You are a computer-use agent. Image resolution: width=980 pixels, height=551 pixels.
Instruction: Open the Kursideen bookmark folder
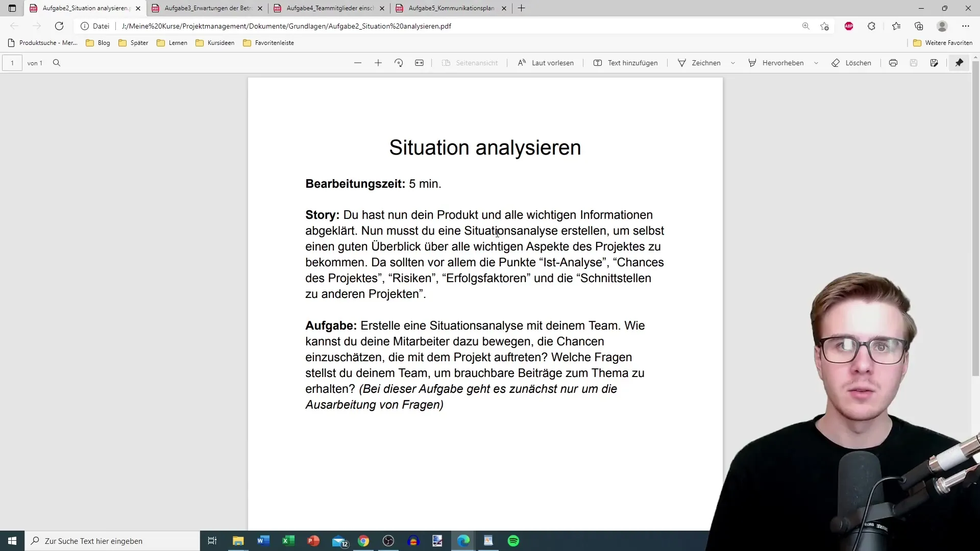click(x=215, y=43)
